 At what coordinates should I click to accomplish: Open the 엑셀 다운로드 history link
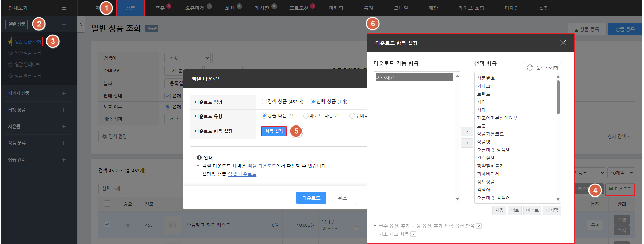(262, 166)
